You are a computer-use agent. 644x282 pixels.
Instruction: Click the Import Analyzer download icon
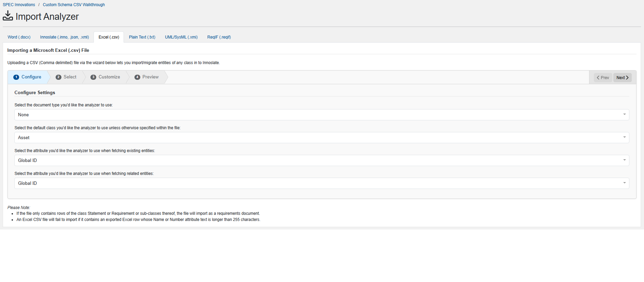click(8, 16)
